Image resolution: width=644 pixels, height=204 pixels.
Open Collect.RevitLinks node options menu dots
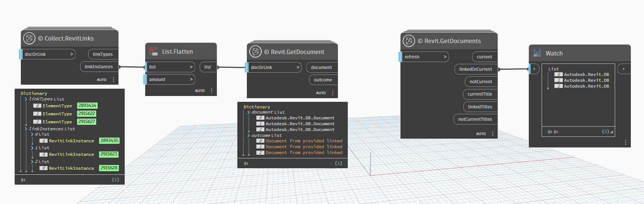[113, 80]
